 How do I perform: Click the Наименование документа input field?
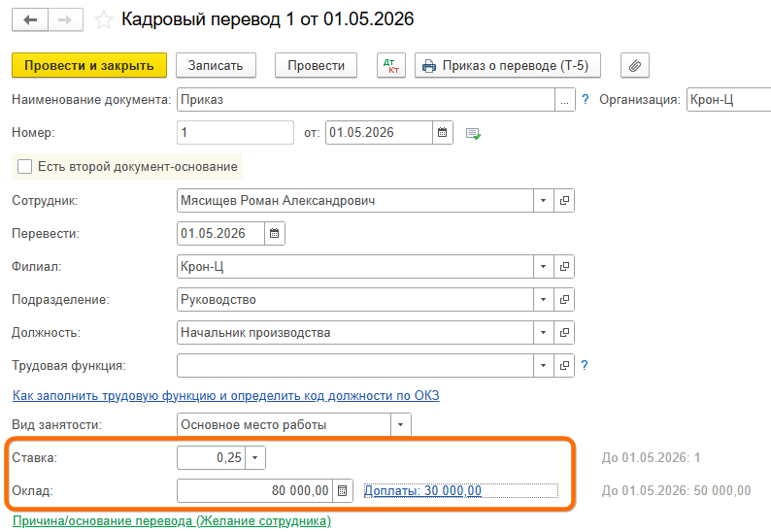[366, 100]
